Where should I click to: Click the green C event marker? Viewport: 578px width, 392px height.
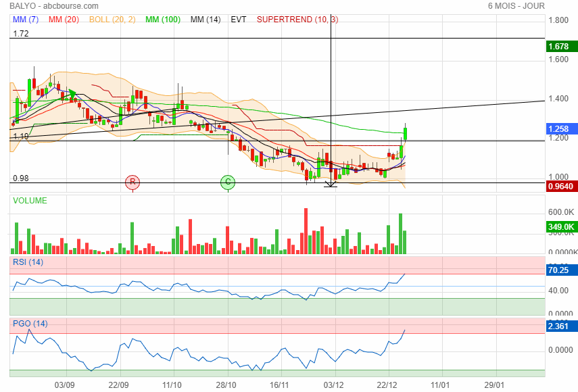(x=228, y=182)
